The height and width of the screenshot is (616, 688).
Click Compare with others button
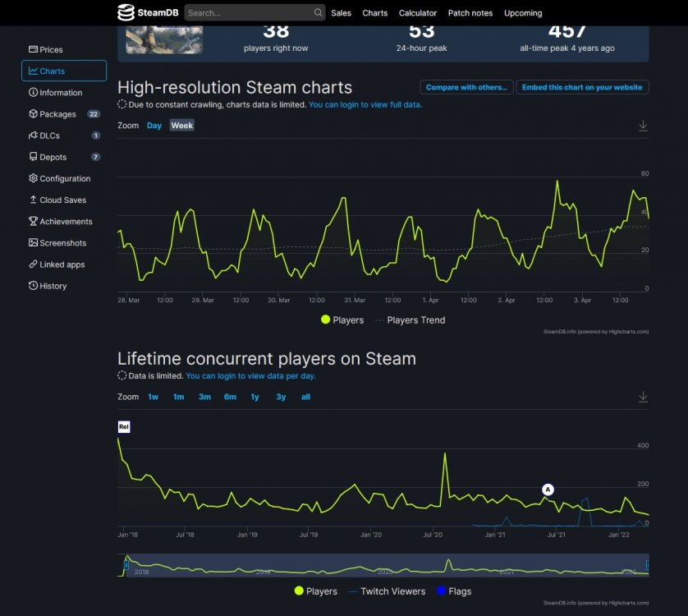pyautogui.click(x=466, y=86)
